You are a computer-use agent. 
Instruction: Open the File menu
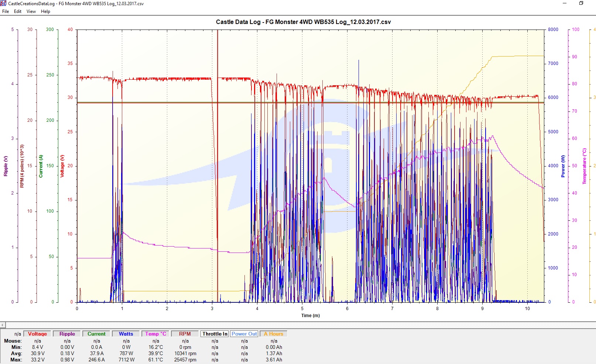[x=6, y=11]
